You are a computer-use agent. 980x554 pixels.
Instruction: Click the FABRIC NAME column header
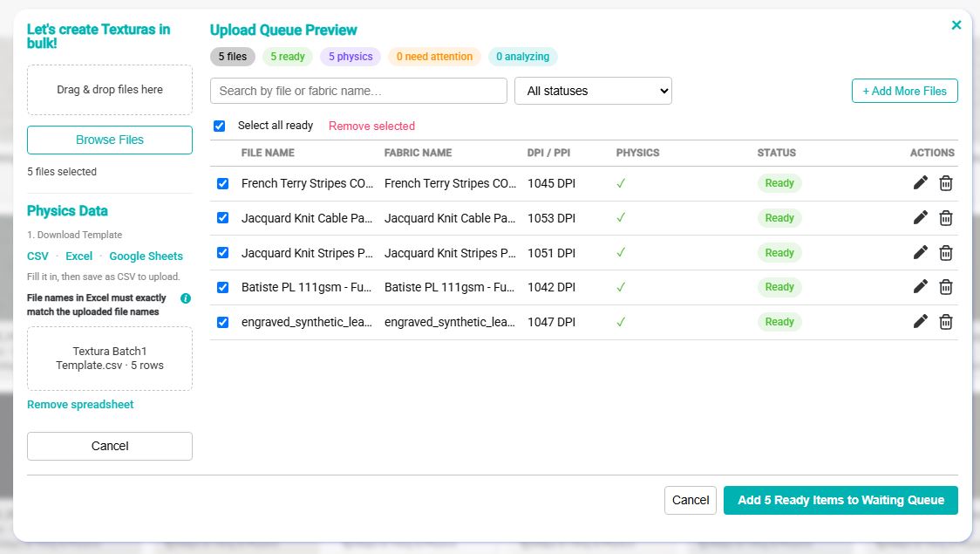418,153
